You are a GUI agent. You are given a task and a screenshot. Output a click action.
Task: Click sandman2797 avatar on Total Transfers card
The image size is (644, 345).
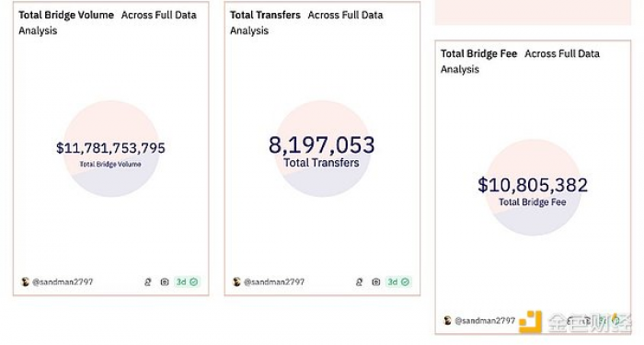[236, 282]
